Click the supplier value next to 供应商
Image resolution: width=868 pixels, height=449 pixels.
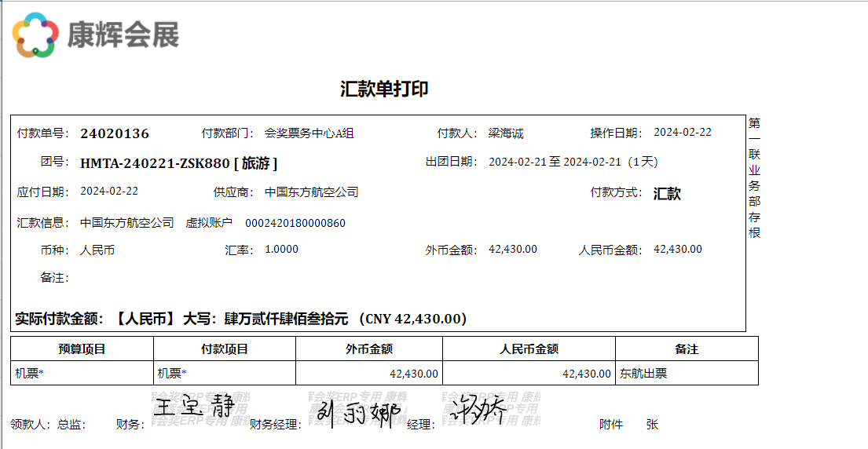click(x=311, y=192)
